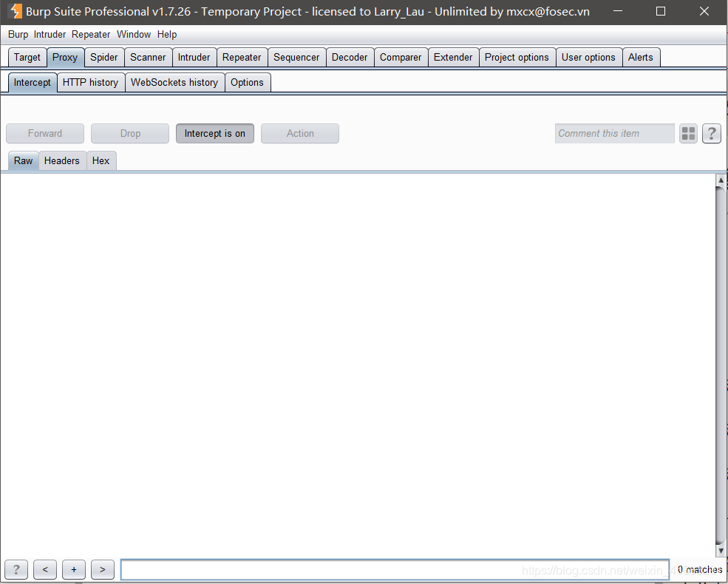
Task: Switch to the Intruder tool tab
Action: [194, 58]
